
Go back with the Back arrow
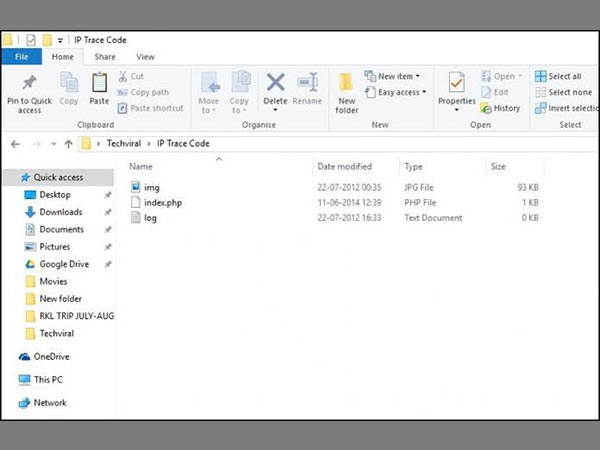tap(15, 144)
